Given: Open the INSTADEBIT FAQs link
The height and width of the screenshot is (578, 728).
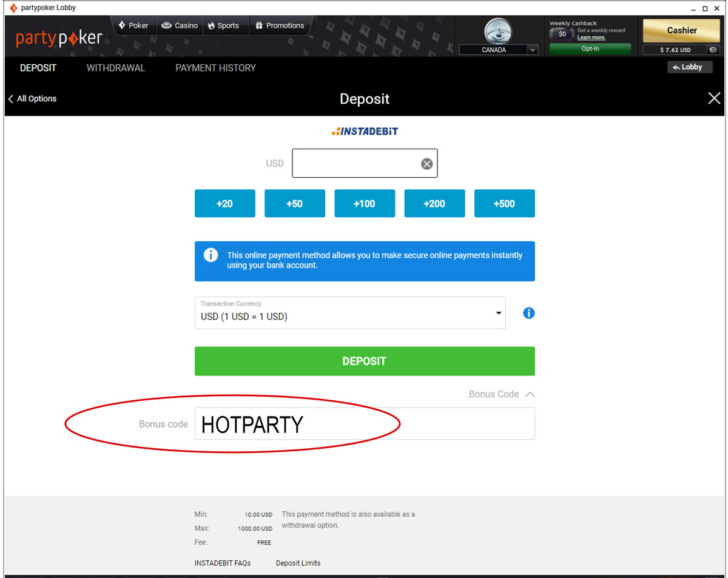Looking at the screenshot, I should click(222, 563).
